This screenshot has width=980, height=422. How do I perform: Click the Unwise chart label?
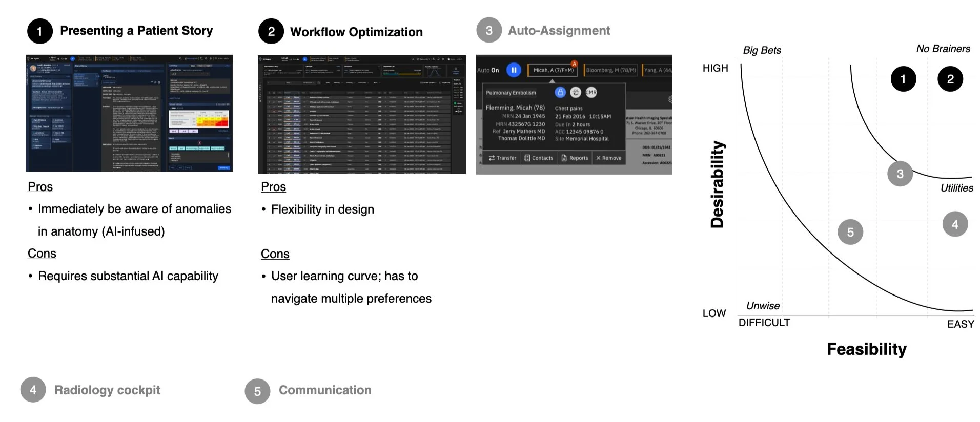coord(763,306)
